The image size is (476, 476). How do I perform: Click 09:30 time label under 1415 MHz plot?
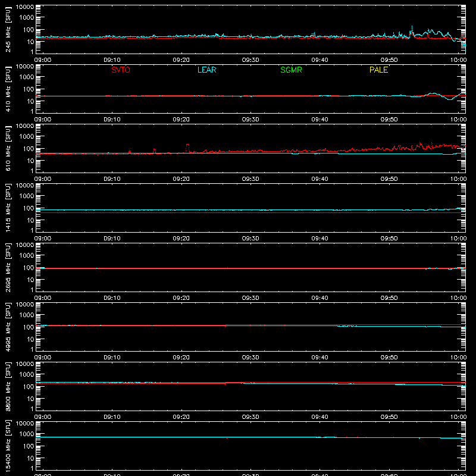tap(250, 239)
